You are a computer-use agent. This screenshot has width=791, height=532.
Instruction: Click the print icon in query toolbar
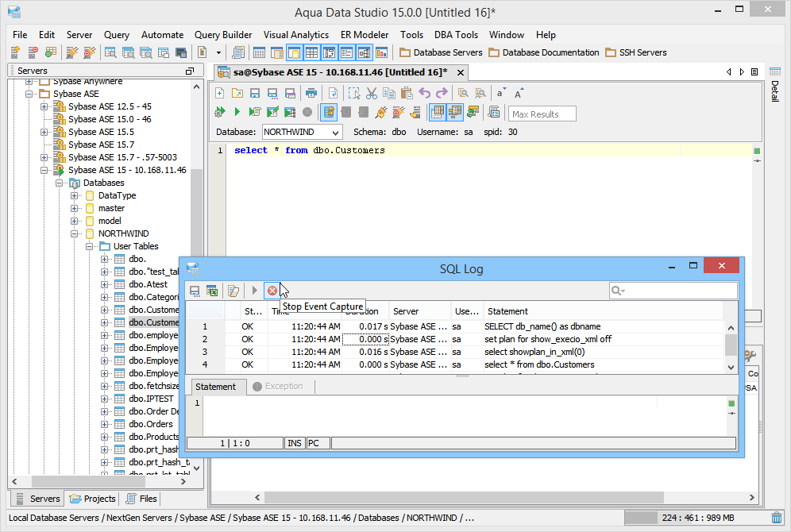tap(311, 93)
